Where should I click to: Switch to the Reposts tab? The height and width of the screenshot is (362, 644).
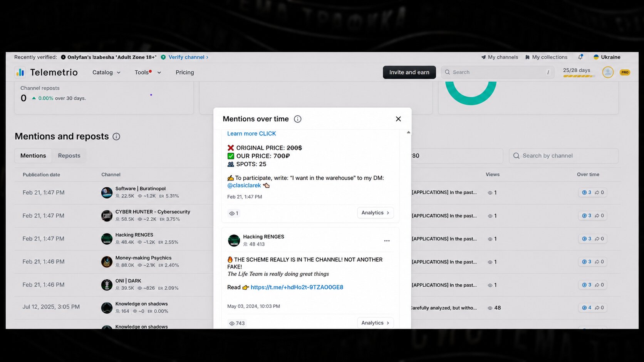click(x=69, y=155)
